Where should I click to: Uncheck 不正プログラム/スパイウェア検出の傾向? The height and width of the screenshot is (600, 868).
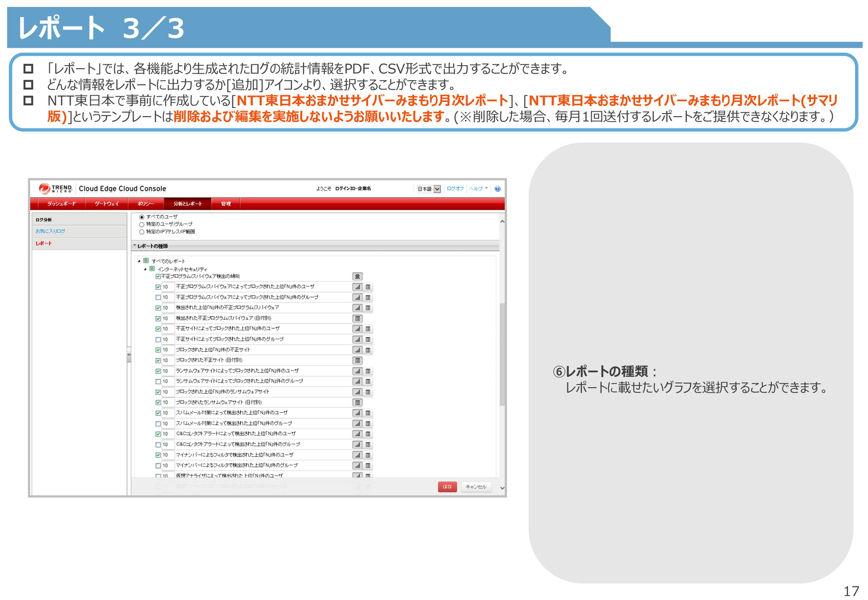pyautogui.click(x=158, y=276)
